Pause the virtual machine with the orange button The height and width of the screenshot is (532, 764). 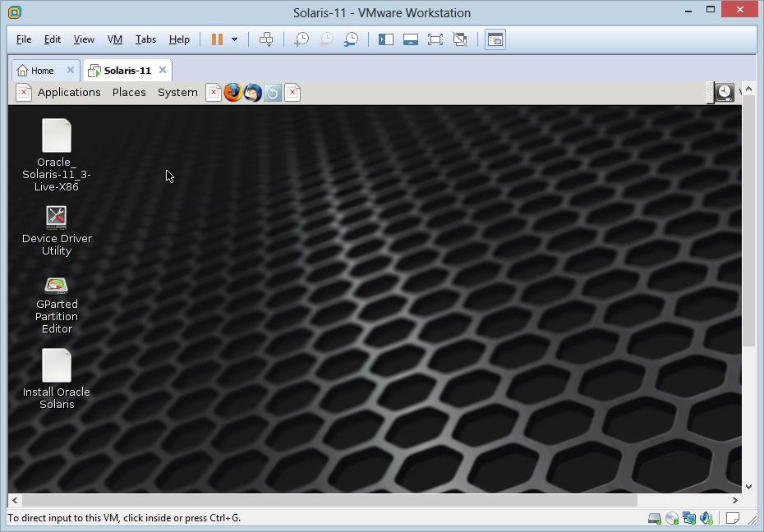coord(218,39)
